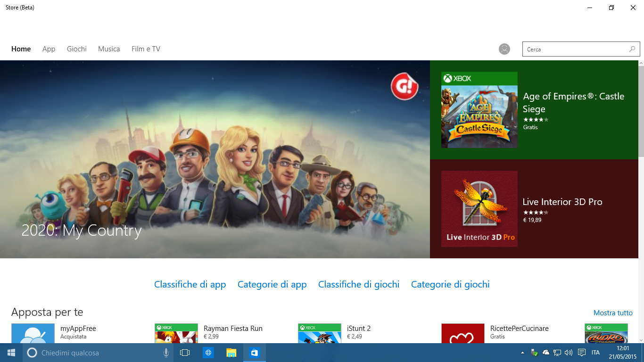Image resolution: width=644 pixels, height=362 pixels.
Task: Open the Classifiche di app link
Action: [190, 284]
